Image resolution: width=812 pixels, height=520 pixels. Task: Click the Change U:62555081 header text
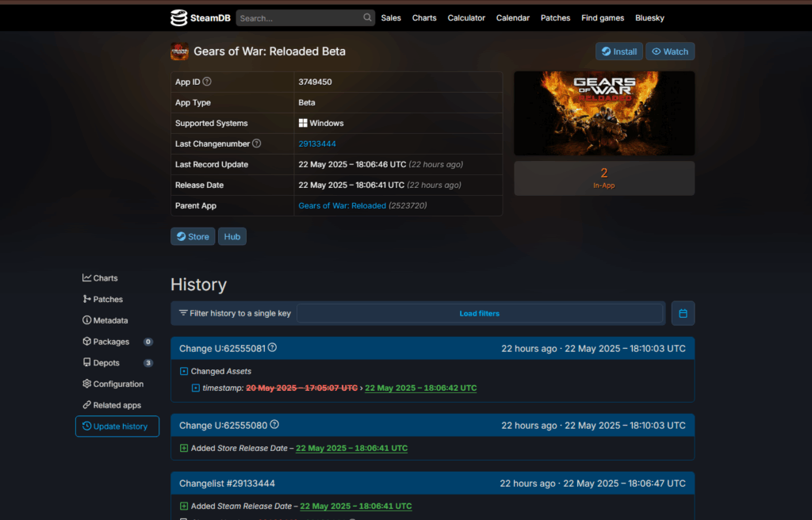click(222, 349)
